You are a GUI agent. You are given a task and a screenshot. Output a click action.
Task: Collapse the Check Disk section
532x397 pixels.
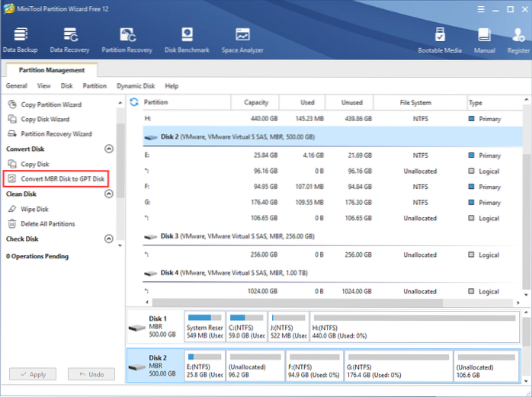109,239
